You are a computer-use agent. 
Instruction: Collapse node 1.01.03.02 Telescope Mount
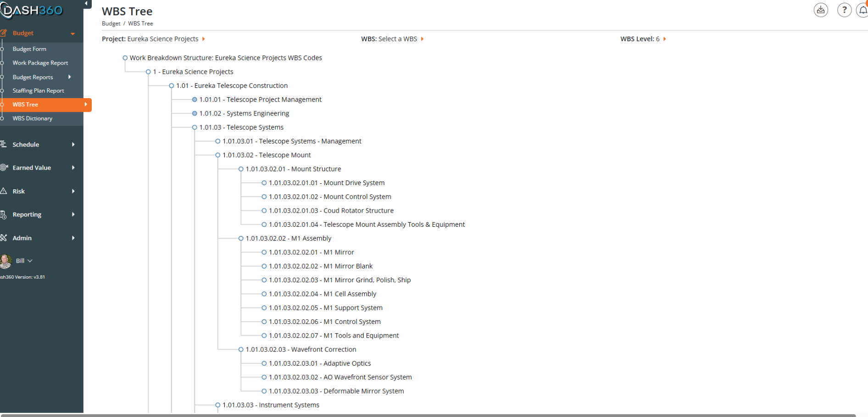[x=217, y=155]
